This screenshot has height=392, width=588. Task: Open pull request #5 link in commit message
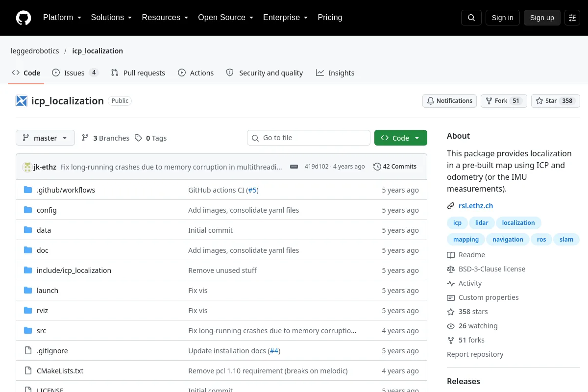coord(252,190)
